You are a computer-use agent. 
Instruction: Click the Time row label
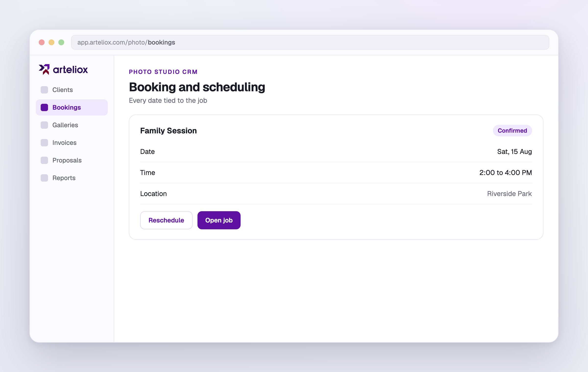click(148, 173)
